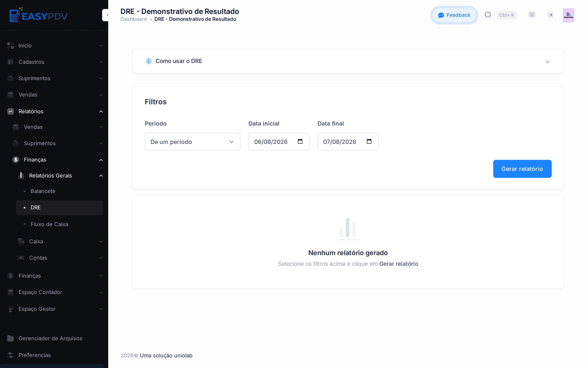Expand the Espaço Contador chevron
588x368 pixels.
[101, 292]
